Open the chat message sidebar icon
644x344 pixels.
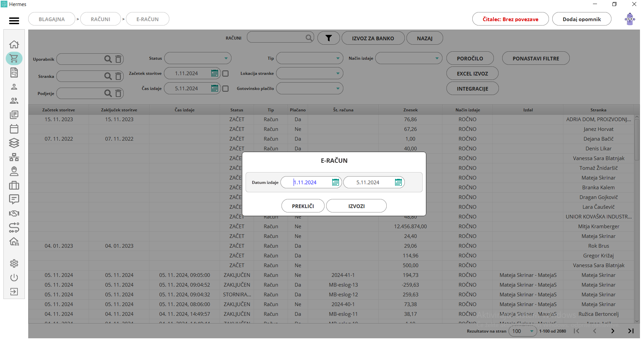click(14, 199)
